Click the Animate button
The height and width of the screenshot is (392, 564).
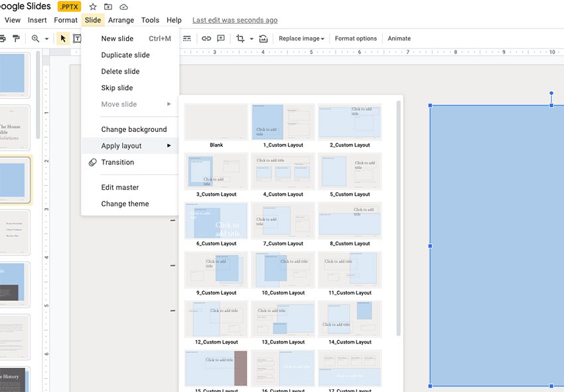pyautogui.click(x=399, y=38)
